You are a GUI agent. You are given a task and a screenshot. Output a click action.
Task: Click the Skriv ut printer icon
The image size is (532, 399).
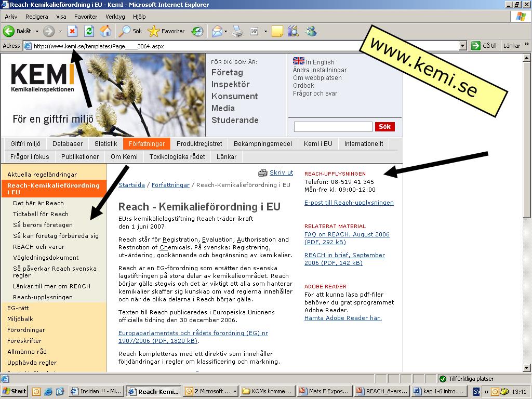coord(263,173)
